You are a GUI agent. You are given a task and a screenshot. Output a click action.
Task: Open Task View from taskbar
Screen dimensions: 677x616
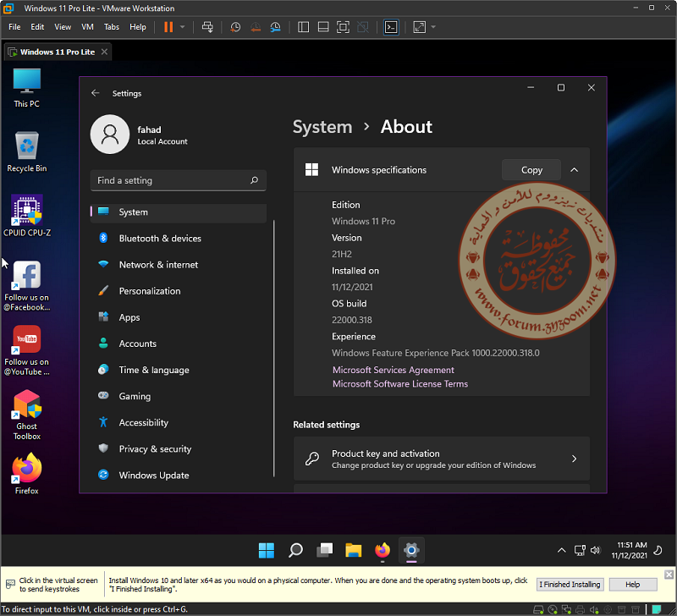click(324, 550)
